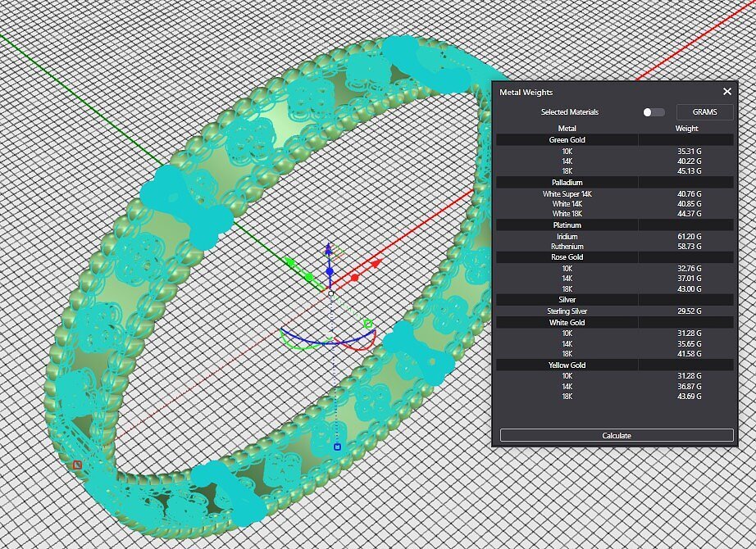Click the White Super 14K palladium row
The image size is (756, 549).
567,194
